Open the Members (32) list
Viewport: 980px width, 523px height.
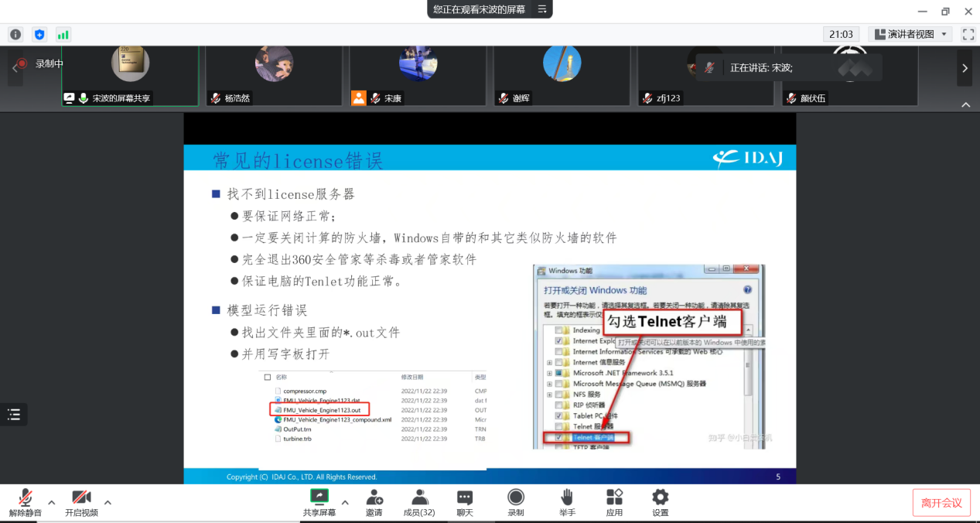419,502
